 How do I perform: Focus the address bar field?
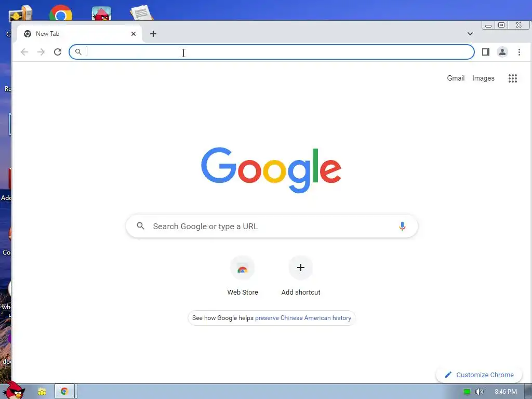pos(271,52)
